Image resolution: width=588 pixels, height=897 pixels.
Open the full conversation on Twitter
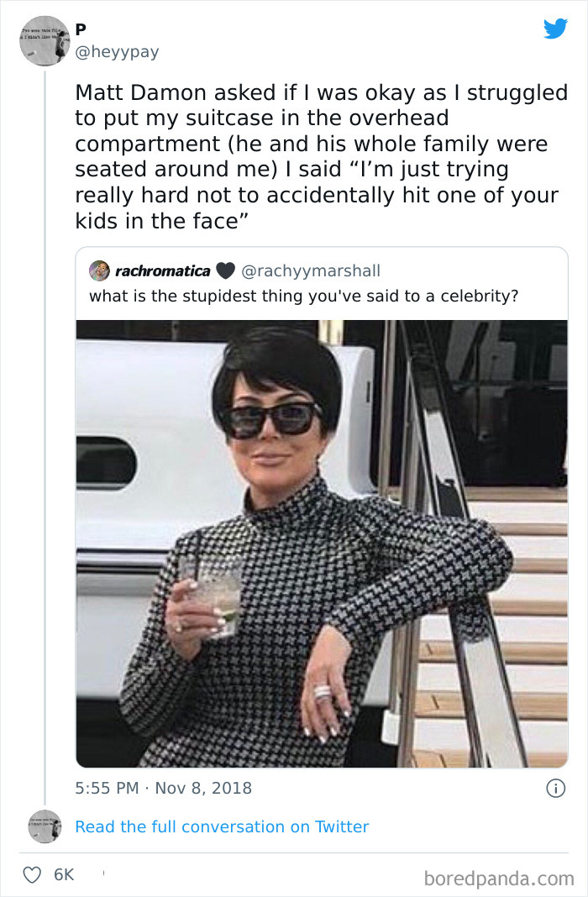point(222,826)
